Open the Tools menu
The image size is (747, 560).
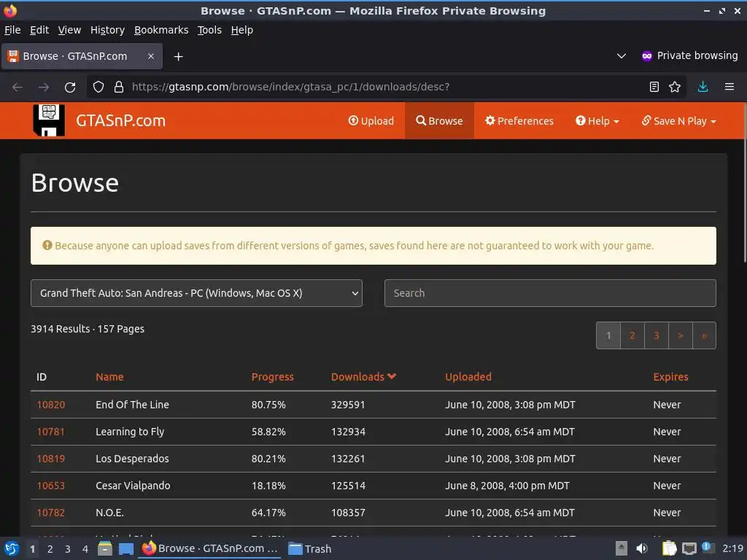[x=209, y=30]
